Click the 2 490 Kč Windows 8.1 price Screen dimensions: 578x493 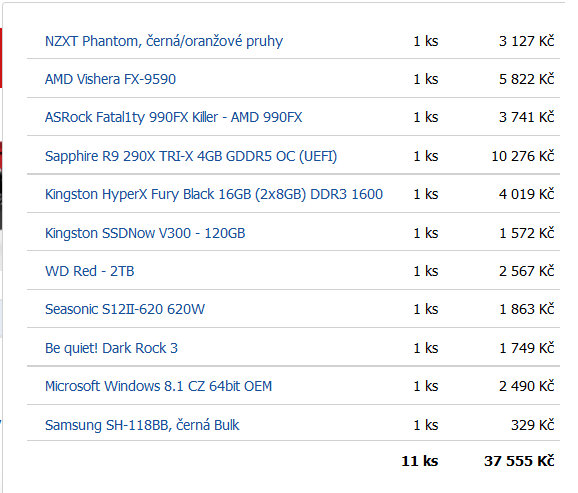pyautogui.click(x=526, y=386)
